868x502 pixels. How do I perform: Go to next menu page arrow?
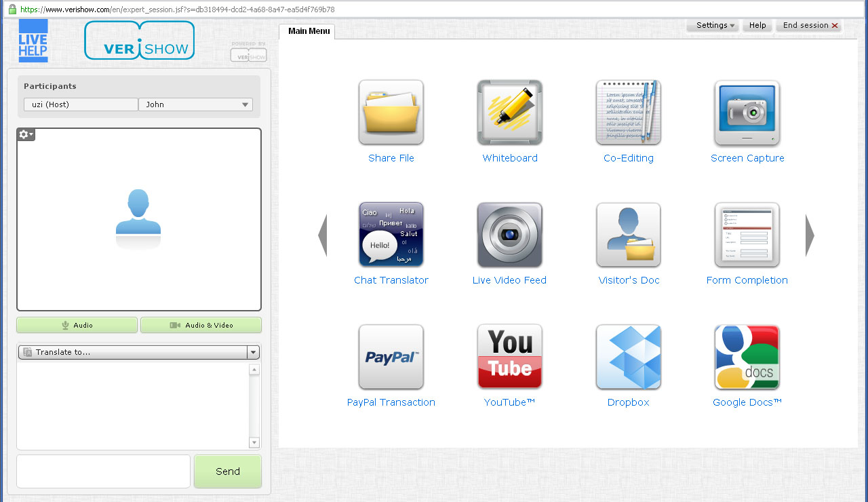tap(810, 235)
